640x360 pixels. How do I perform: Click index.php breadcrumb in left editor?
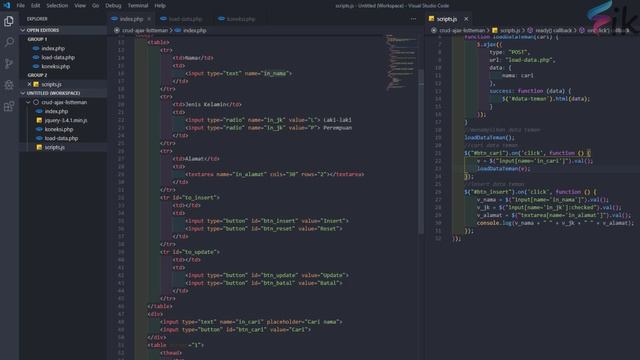(195, 30)
